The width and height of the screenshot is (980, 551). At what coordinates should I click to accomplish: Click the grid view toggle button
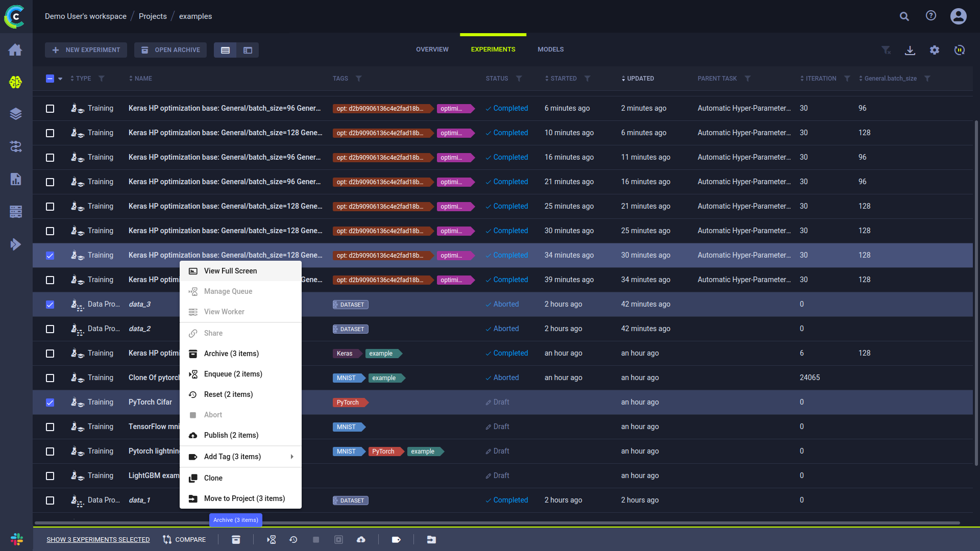(248, 50)
